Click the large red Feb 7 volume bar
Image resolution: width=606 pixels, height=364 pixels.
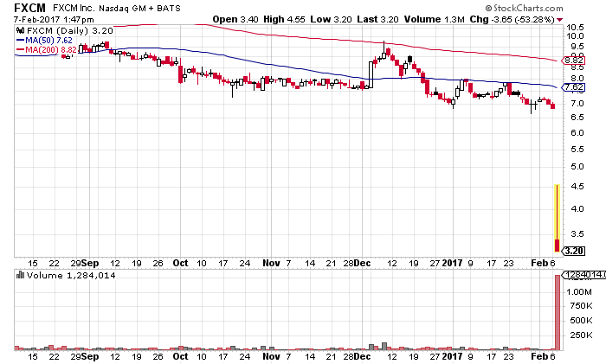click(x=558, y=312)
